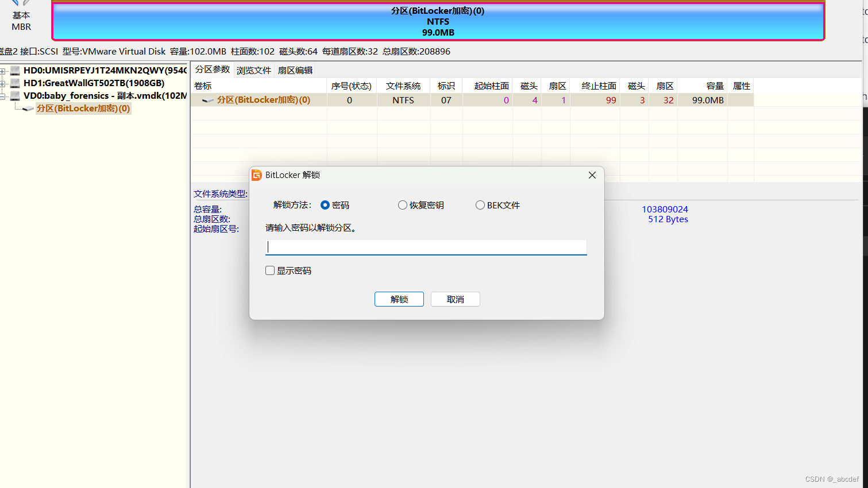Click the 标识 column header
This screenshot has width=868, height=488.
[446, 86]
